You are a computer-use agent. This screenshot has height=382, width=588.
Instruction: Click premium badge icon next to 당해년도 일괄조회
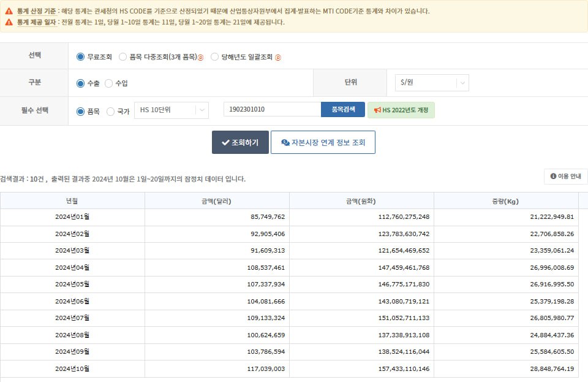(x=278, y=58)
